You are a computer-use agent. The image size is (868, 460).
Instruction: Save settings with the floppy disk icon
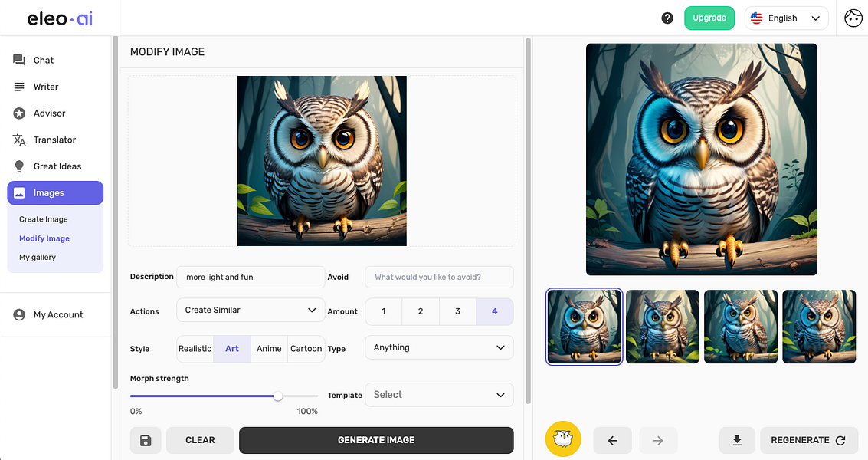point(146,441)
